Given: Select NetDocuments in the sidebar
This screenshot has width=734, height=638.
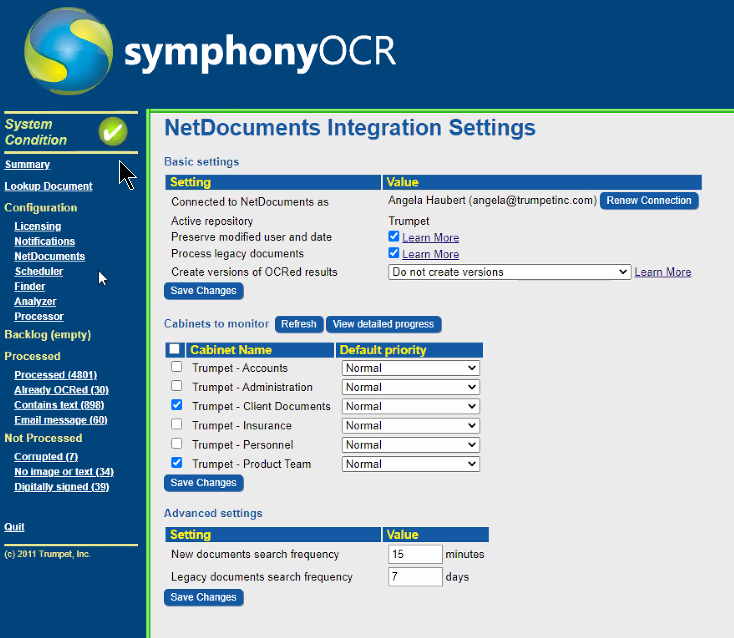Looking at the screenshot, I should click(50, 256).
